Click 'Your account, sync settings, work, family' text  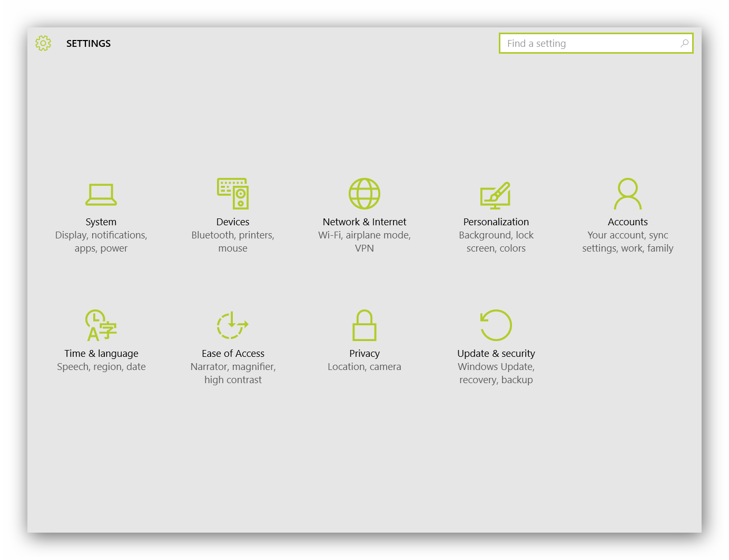(628, 242)
